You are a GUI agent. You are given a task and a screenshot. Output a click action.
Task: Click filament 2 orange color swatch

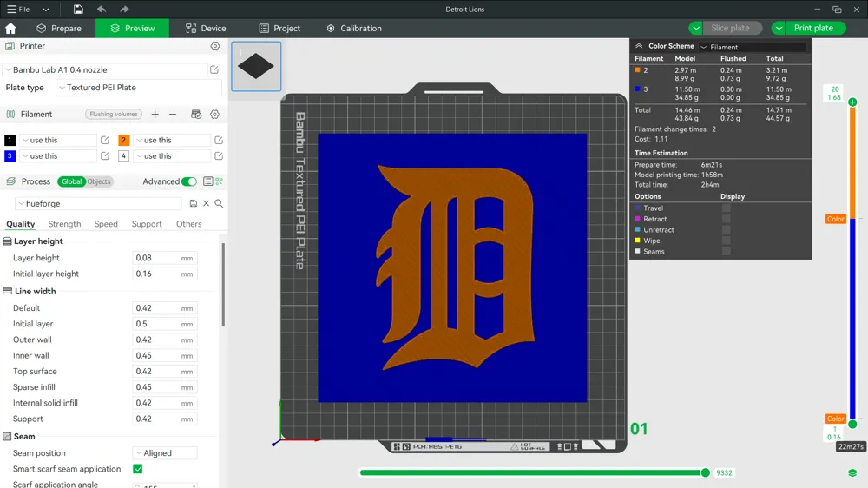tap(123, 140)
